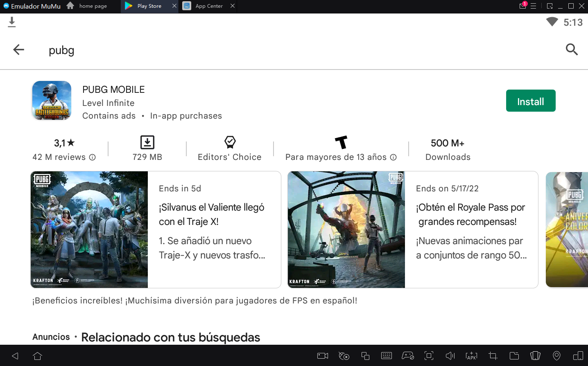Click the green Install button
Viewport: 588px width, 366px height.
tap(530, 101)
